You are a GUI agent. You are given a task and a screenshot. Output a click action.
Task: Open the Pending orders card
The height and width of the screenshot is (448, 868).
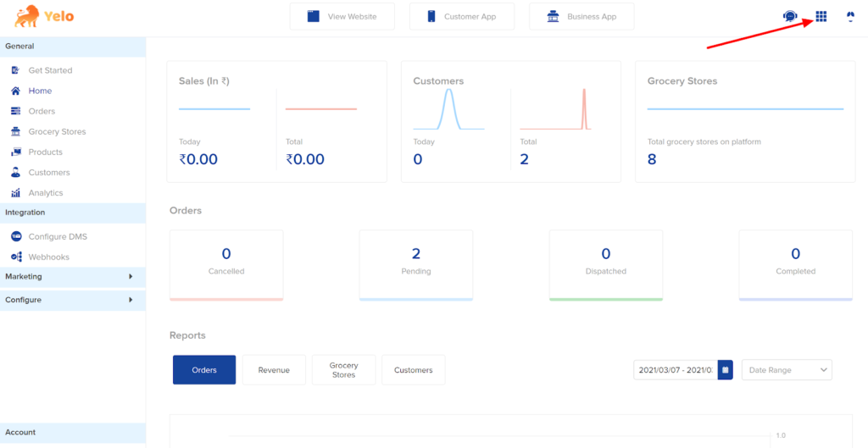coord(415,265)
